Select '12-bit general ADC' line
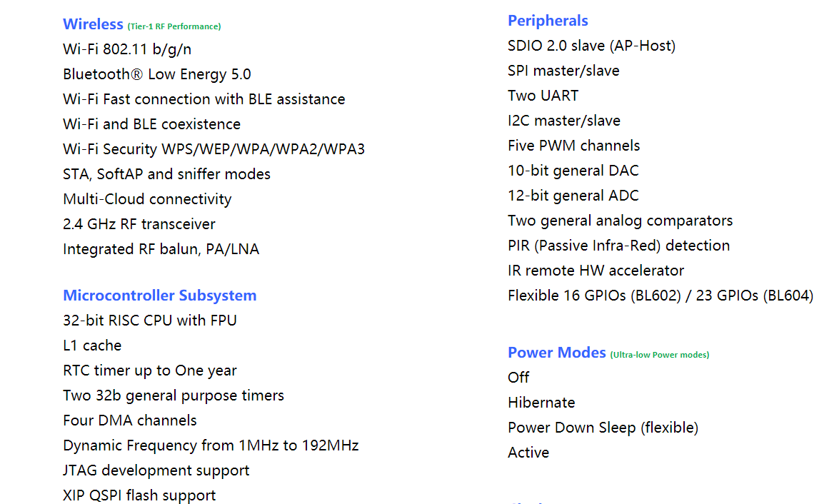 coord(573,196)
